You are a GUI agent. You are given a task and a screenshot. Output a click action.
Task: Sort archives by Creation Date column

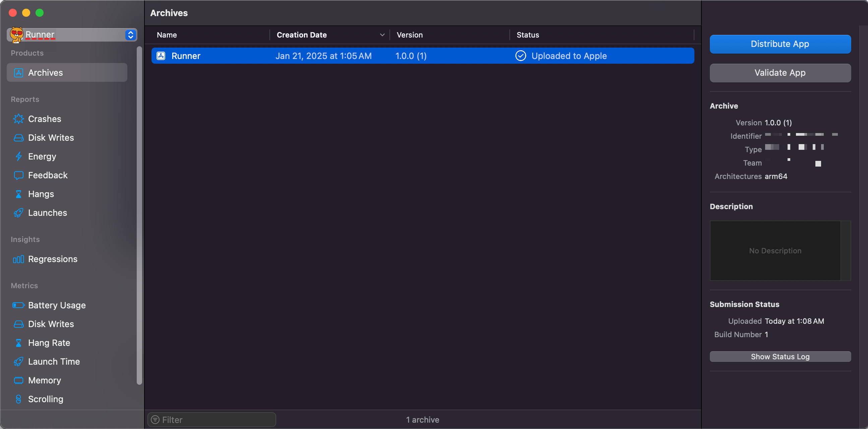[x=330, y=35]
